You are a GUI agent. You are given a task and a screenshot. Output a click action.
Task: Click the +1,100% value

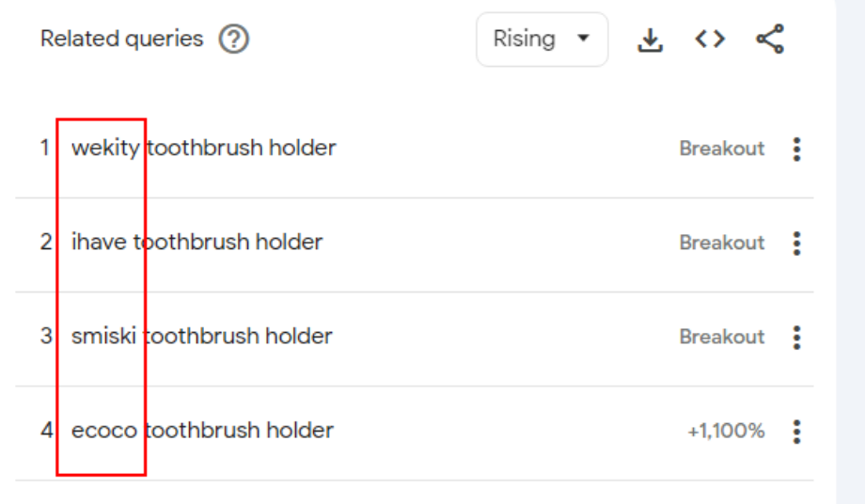(726, 431)
